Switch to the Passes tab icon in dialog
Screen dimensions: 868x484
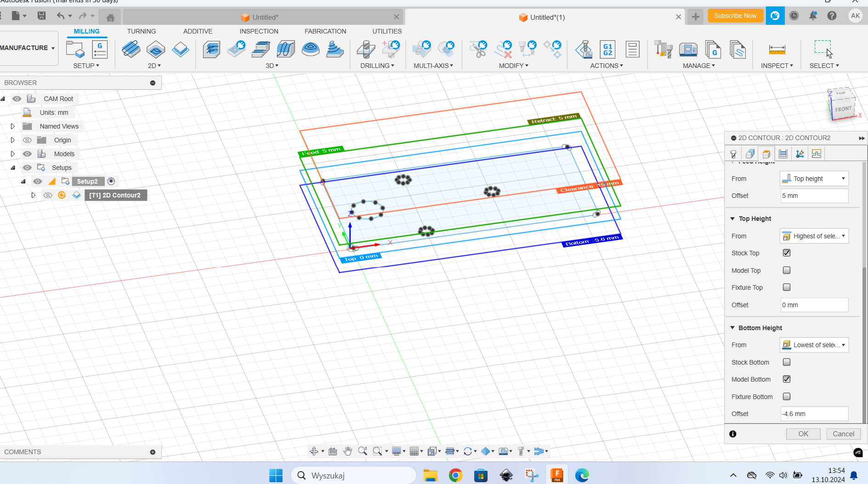(783, 154)
